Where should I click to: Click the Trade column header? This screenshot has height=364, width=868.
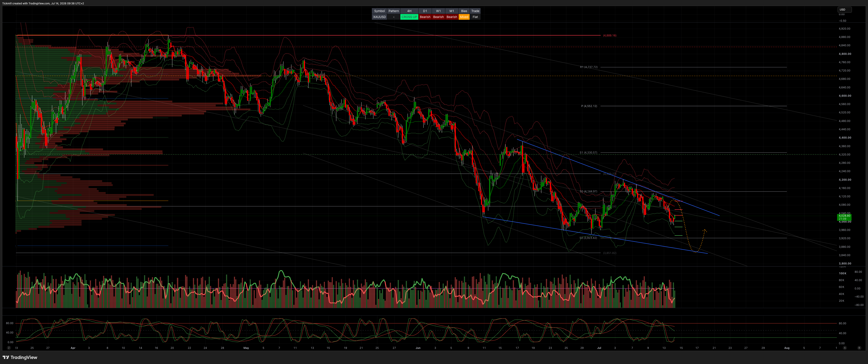(475, 11)
